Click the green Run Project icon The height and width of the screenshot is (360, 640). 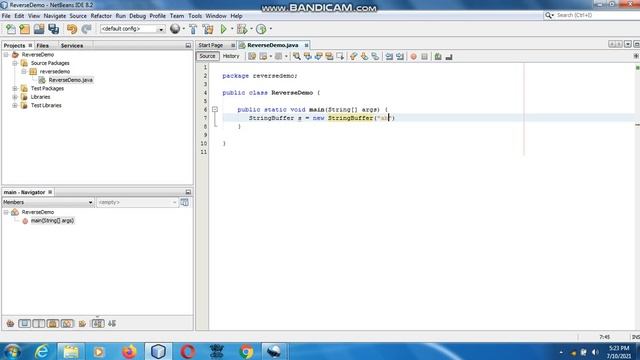coord(223,29)
